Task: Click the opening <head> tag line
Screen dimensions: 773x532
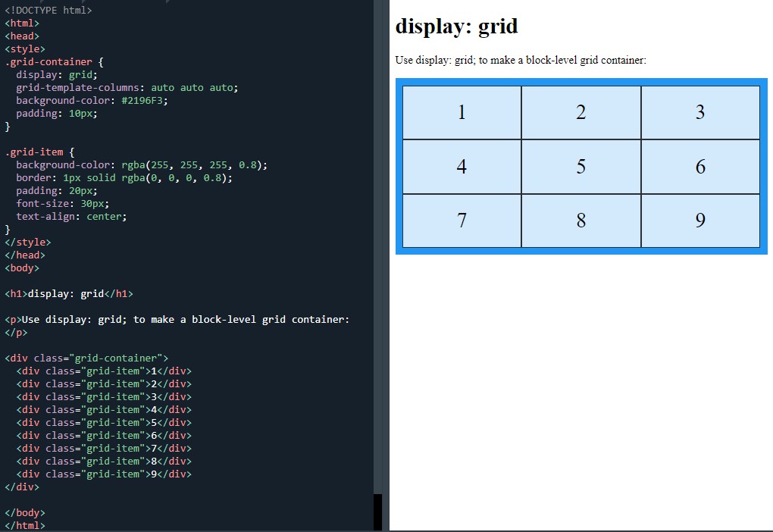Action: (x=22, y=36)
